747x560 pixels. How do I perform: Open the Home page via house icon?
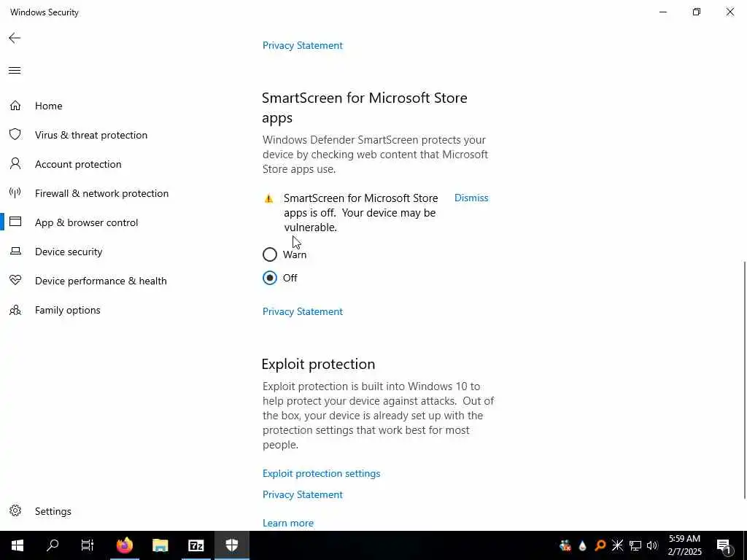pyautogui.click(x=15, y=106)
